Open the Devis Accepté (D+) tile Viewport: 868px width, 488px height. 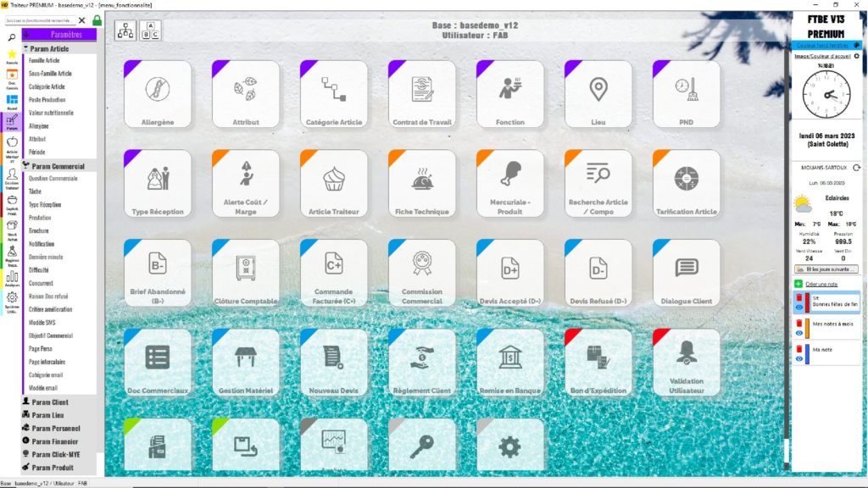(x=509, y=274)
